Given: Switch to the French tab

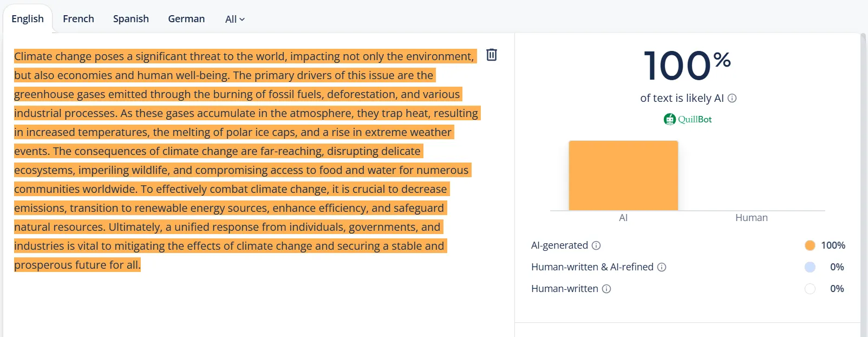Looking at the screenshot, I should coord(78,18).
